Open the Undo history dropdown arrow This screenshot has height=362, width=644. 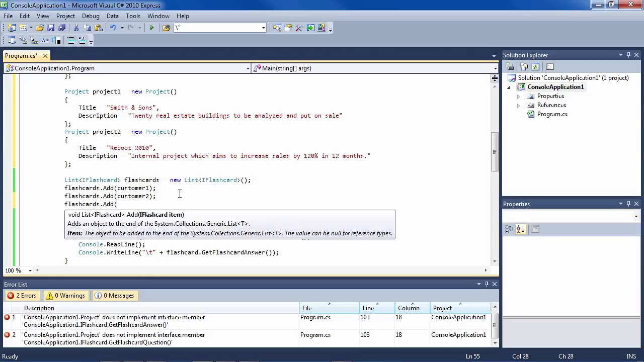[121, 28]
